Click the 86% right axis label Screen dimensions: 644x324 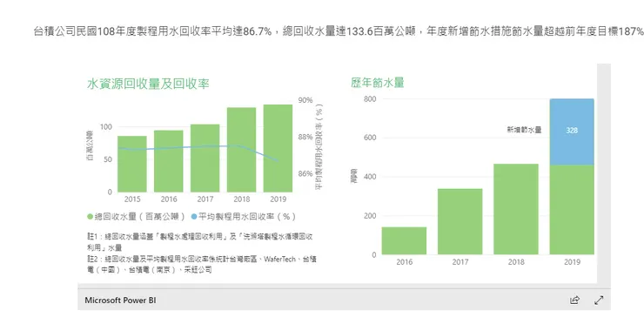pyautogui.click(x=305, y=174)
